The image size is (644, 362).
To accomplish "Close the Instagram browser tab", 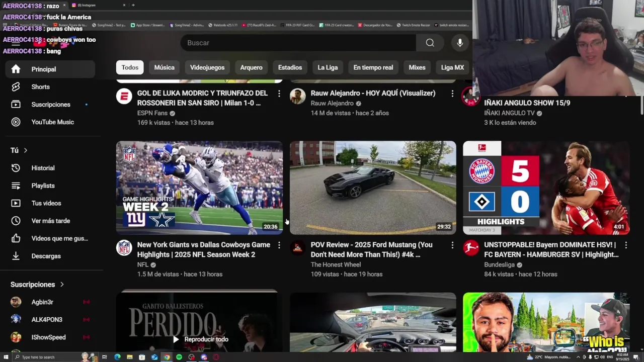I will (124, 5).
